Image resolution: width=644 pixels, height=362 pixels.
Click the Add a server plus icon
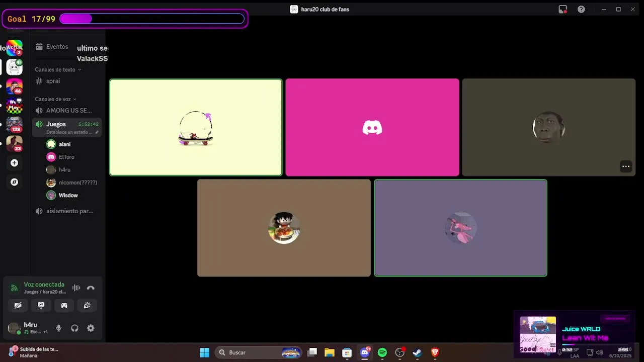pyautogui.click(x=14, y=163)
